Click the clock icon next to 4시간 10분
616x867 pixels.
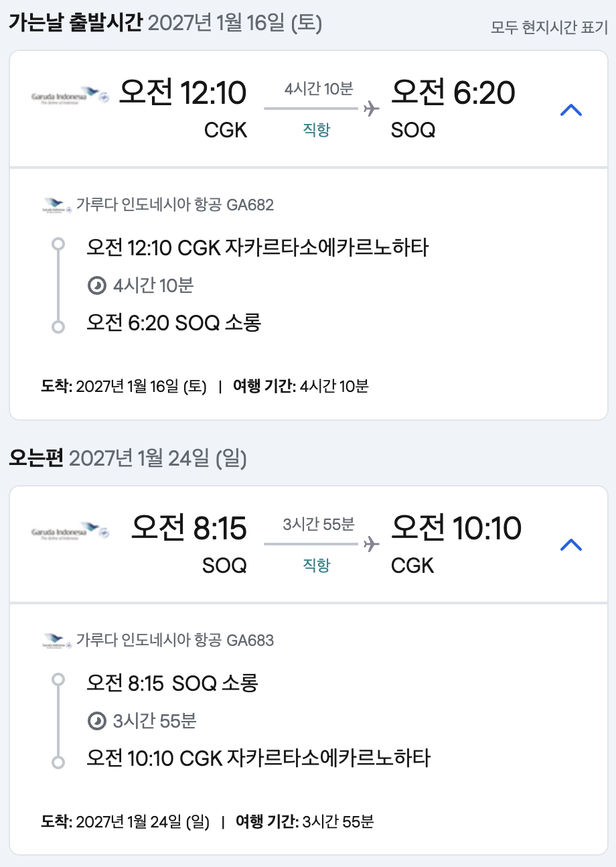coord(97,286)
